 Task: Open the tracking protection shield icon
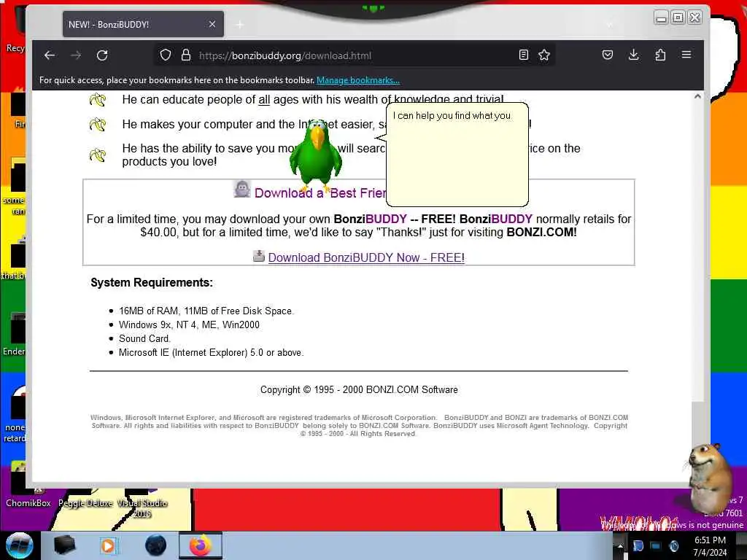tap(166, 55)
